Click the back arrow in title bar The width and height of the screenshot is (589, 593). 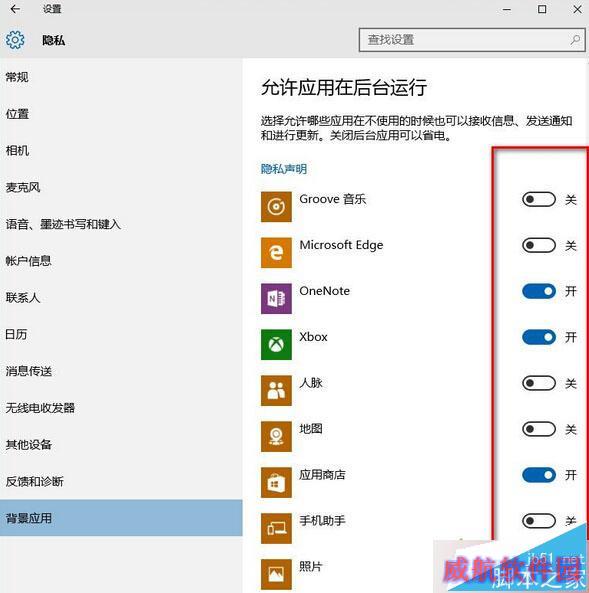[x=15, y=9]
